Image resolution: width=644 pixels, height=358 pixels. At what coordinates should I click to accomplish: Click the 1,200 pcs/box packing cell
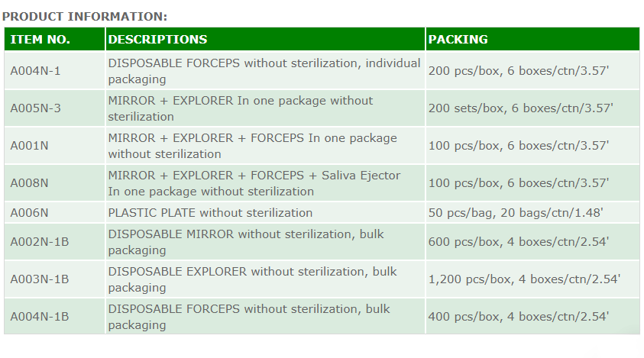(x=524, y=279)
